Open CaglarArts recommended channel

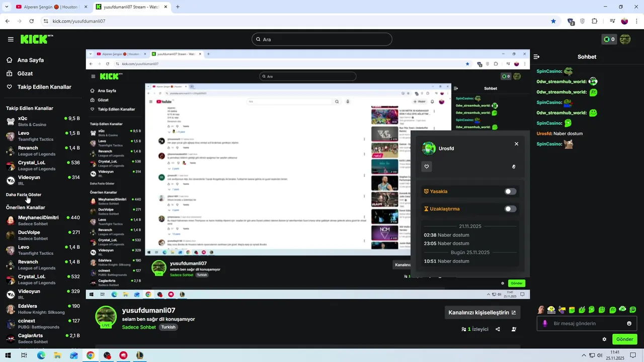click(43, 338)
